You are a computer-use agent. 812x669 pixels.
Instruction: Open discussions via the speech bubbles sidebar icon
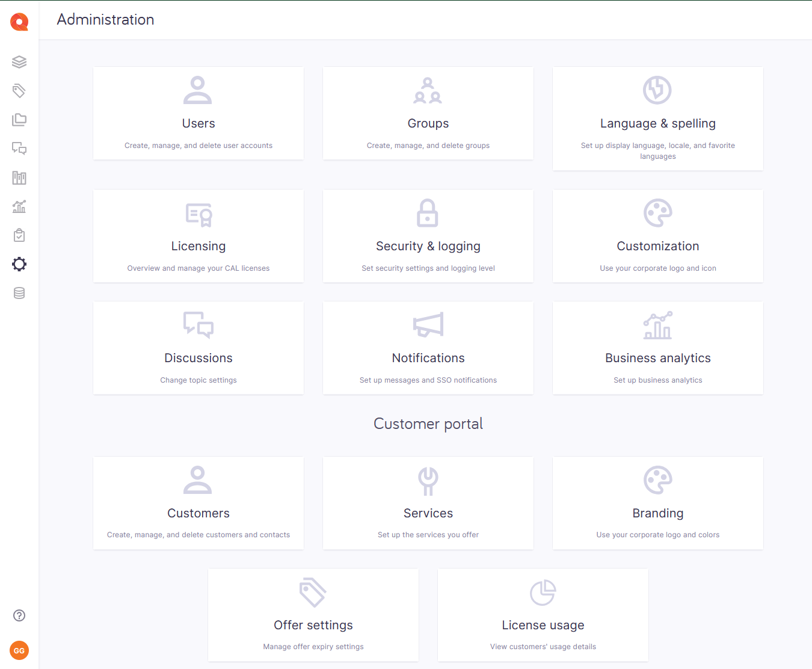tap(19, 149)
